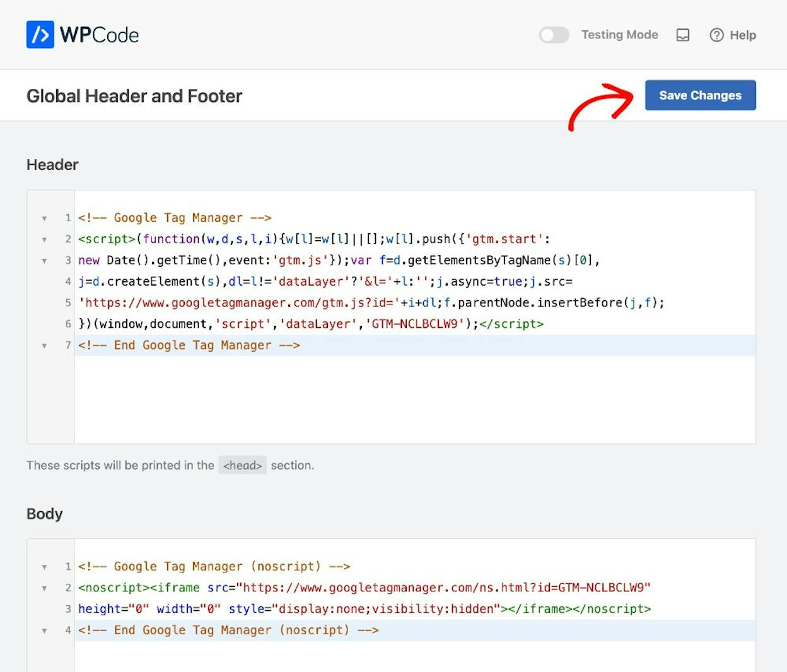The image size is (787, 672).
Task: Click the 'Body' section heading
Action: (x=45, y=514)
